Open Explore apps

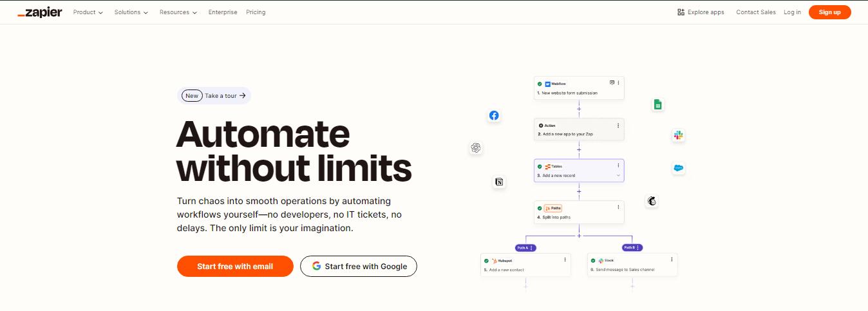701,12
